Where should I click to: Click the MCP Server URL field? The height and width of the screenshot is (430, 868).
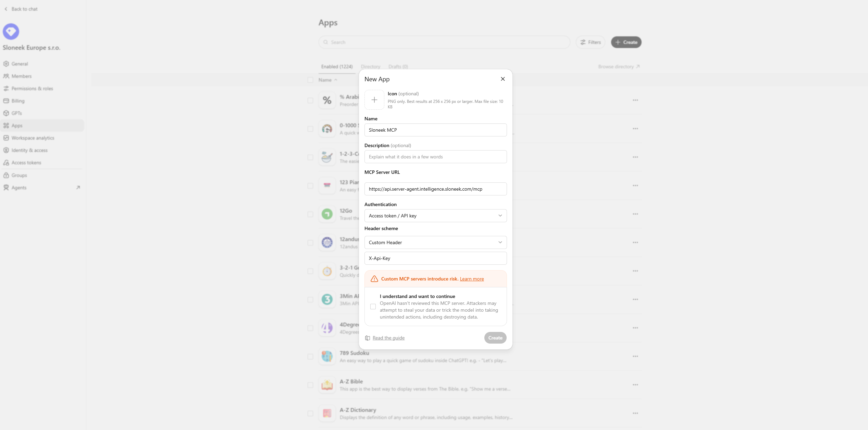435,189
